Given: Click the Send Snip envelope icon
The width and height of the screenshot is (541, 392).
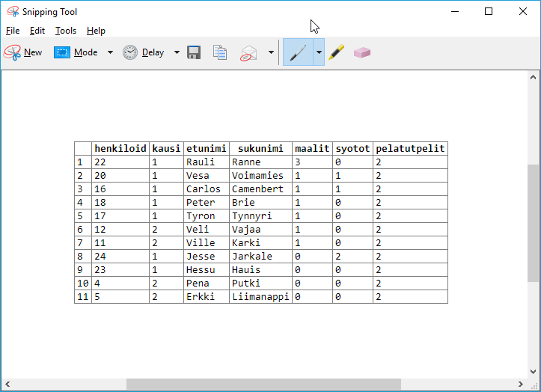Looking at the screenshot, I should 248,53.
